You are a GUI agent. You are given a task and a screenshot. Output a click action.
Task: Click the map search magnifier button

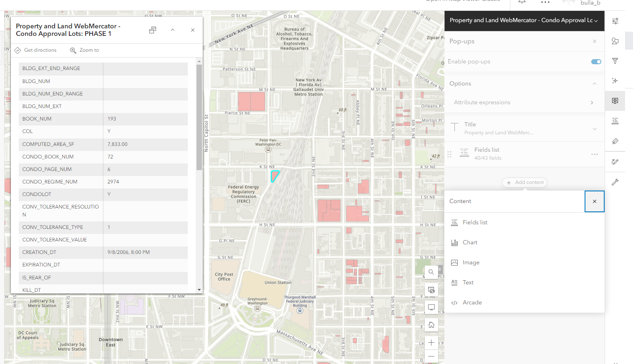click(431, 272)
